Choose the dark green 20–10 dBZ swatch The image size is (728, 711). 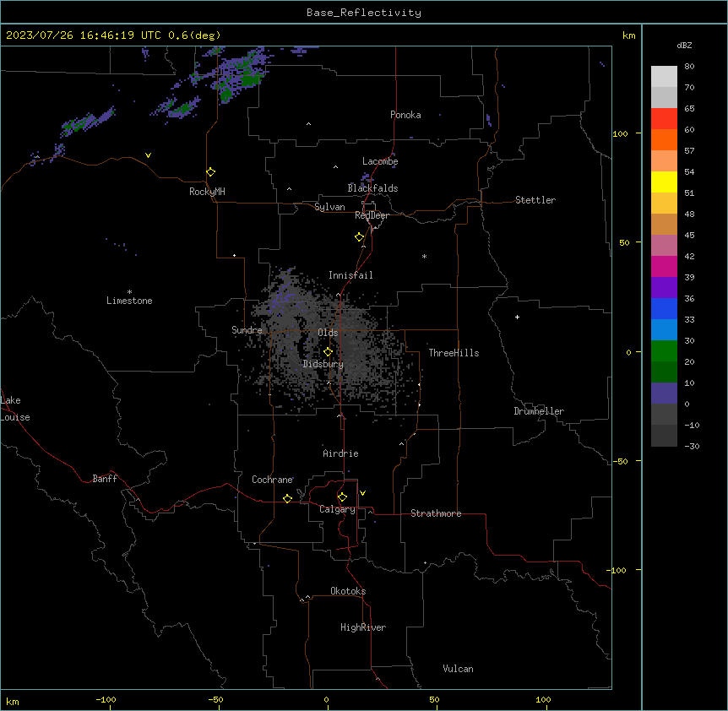click(664, 372)
